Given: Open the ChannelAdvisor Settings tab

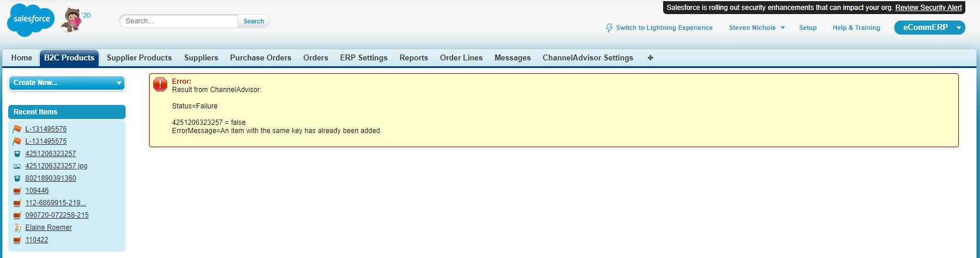Looking at the screenshot, I should [588, 57].
